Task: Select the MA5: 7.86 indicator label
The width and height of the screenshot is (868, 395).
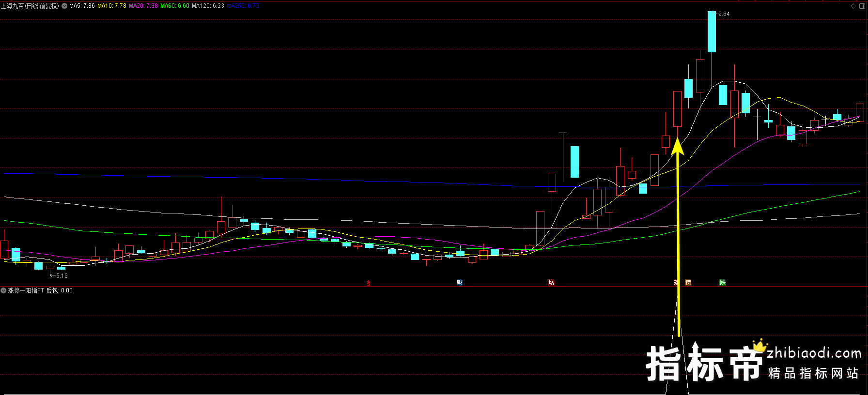Action: (x=82, y=6)
